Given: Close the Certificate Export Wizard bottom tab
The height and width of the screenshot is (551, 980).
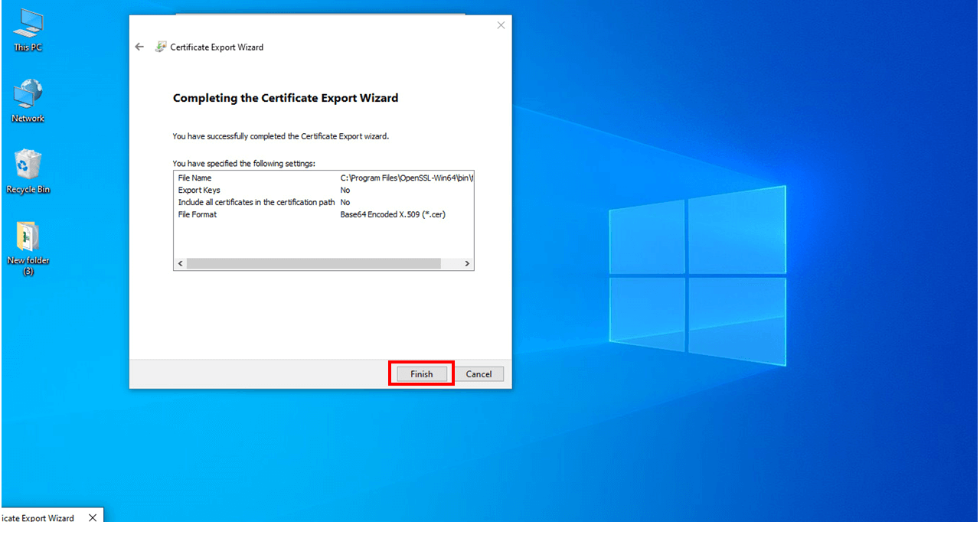Looking at the screenshot, I should click(93, 518).
